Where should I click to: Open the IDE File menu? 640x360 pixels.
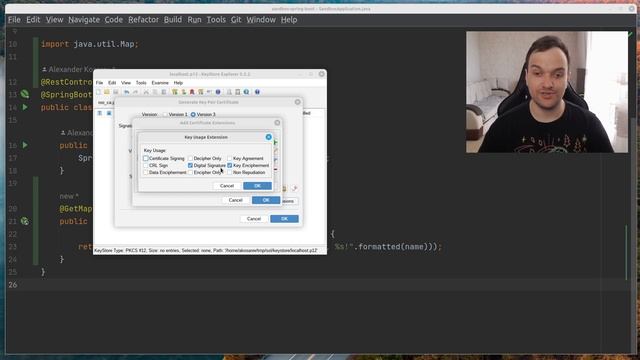click(x=14, y=20)
